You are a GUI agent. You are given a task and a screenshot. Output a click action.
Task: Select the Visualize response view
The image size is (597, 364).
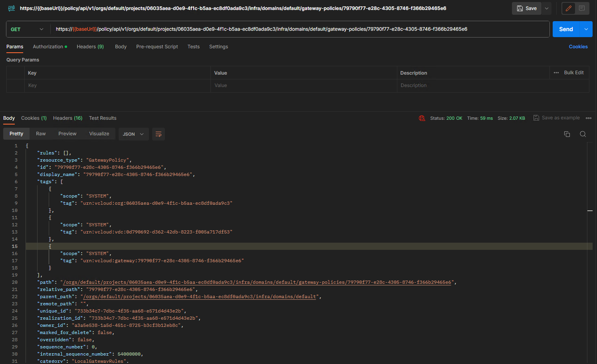click(x=99, y=134)
